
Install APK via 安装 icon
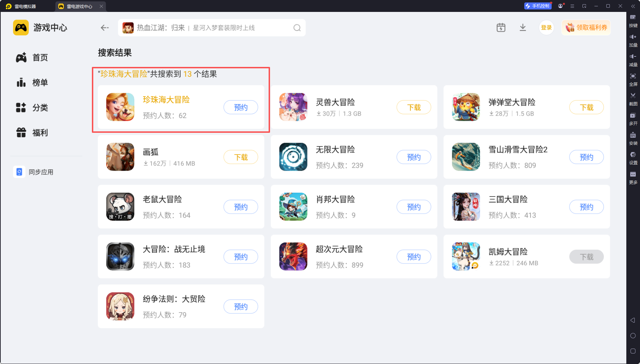pyautogui.click(x=633, y=139)
